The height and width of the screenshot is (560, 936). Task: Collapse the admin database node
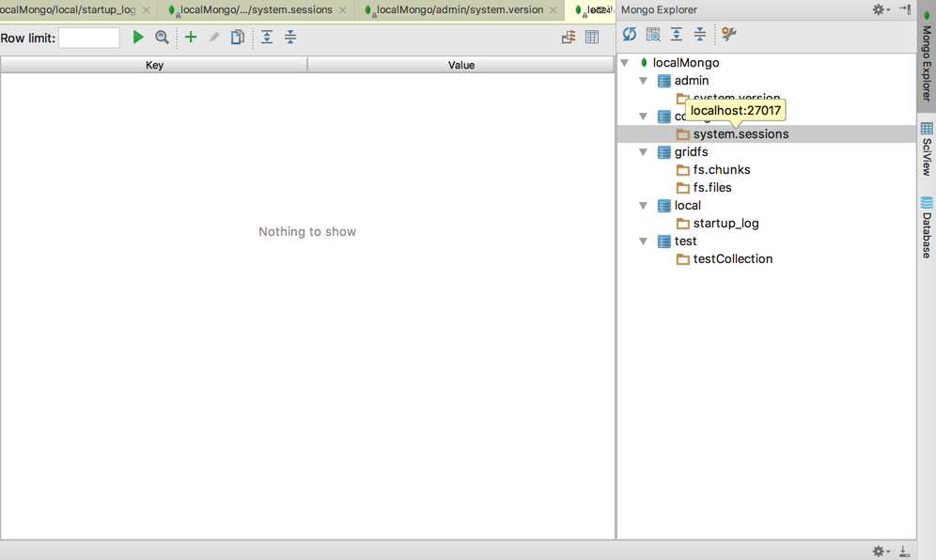coord(643,81)
